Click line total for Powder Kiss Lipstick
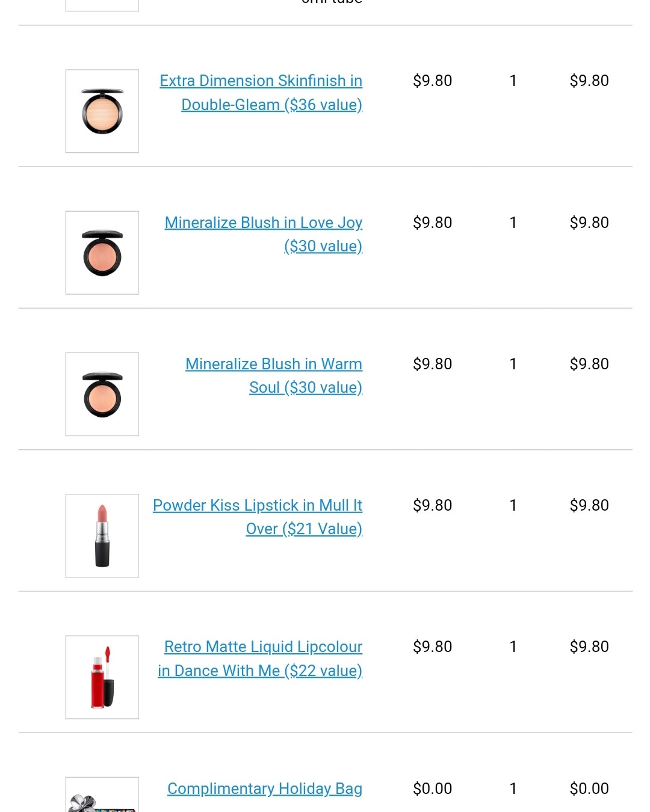Screen dimensions: 650x812 click(589, 505)
